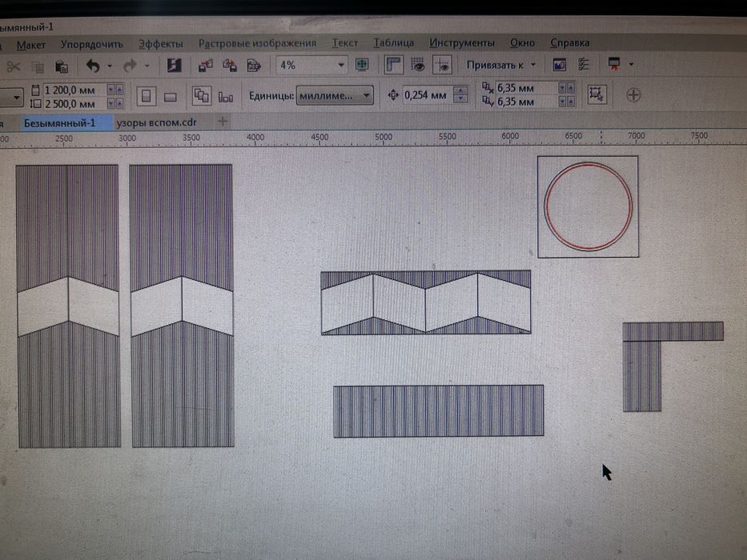Click the Redo arrow icon

pos(130,66)
